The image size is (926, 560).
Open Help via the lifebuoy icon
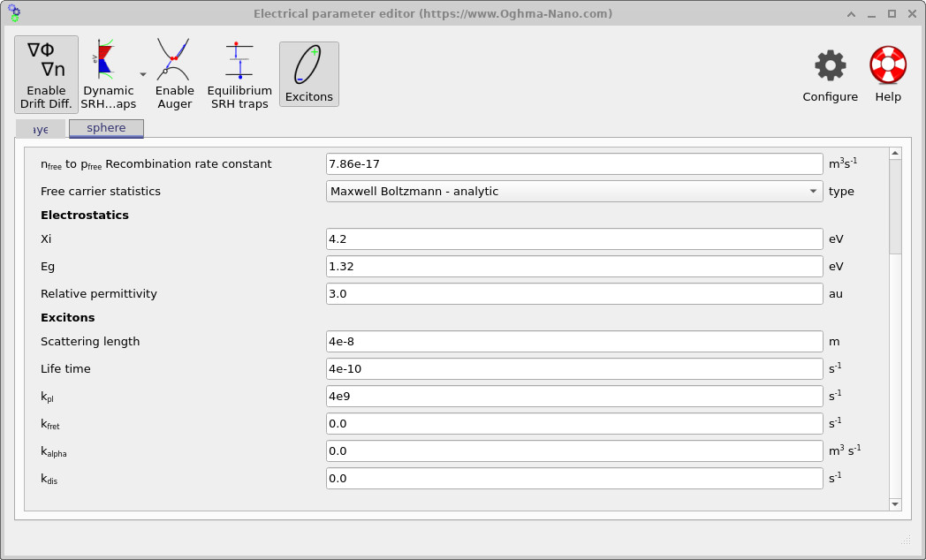888,64
